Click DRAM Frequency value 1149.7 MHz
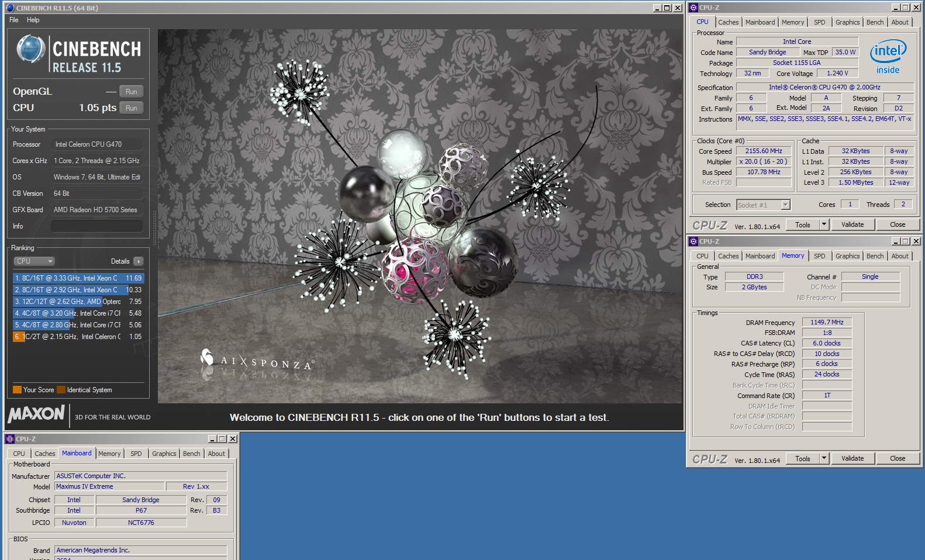 pos(827,323)
